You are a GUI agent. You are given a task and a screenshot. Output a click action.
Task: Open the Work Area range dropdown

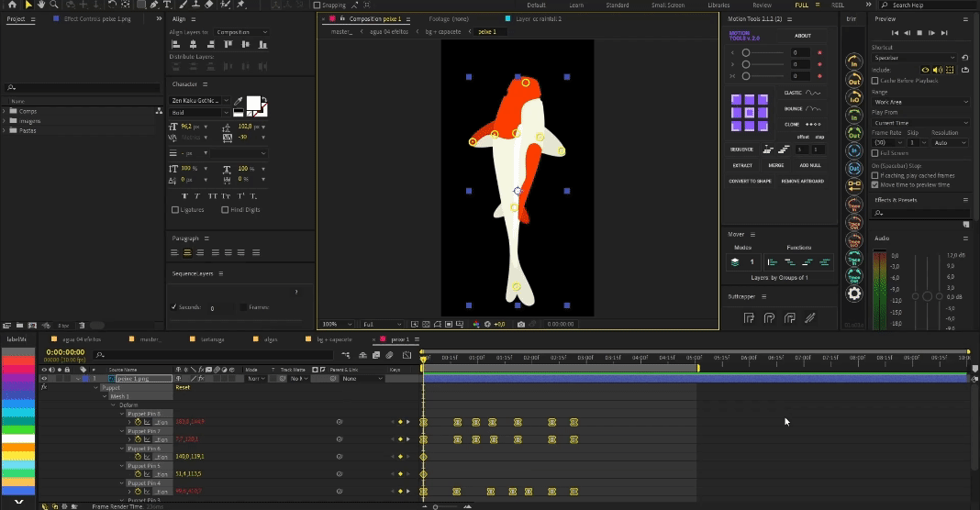tap(919, 102)
